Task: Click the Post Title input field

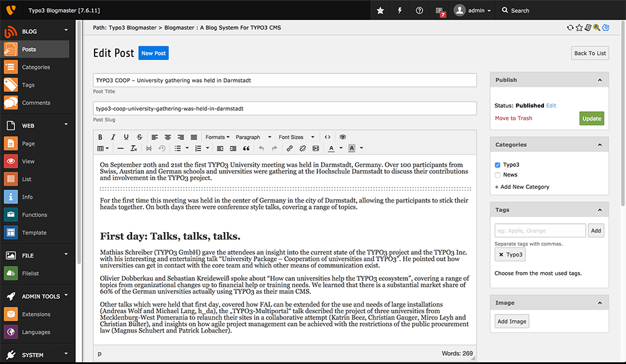Action: [285, 80]
